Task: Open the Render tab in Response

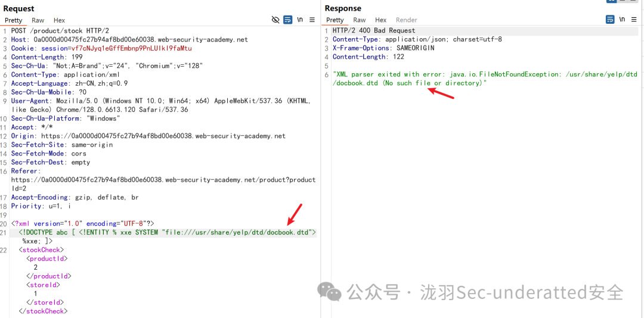Action: point(407,20)
